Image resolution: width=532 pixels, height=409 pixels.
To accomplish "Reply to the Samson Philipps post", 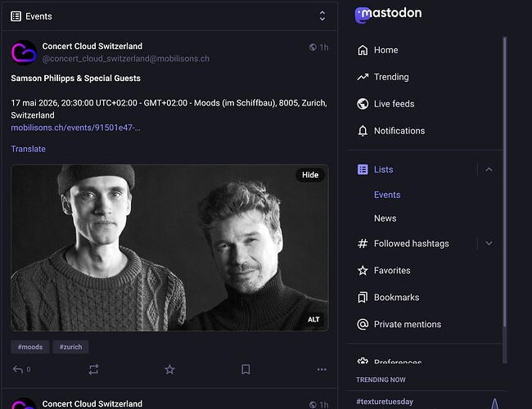I will coord(17,370).
